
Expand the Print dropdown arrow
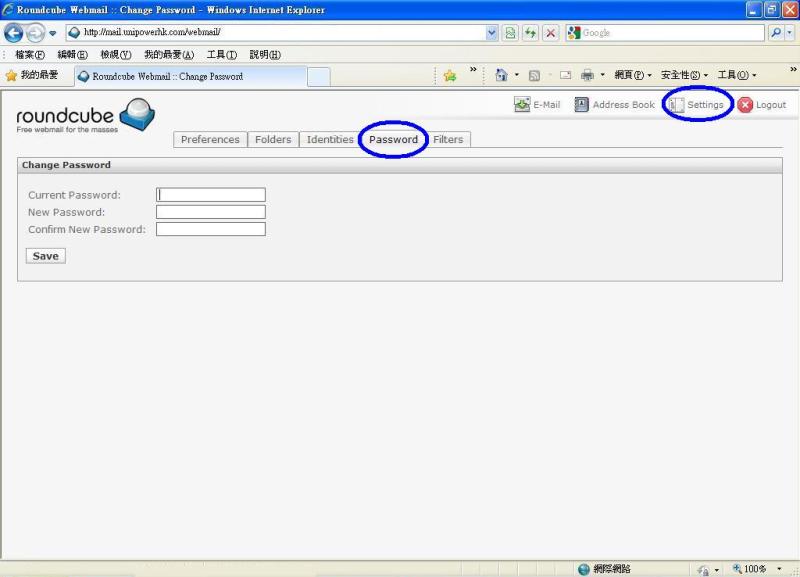click(x=603, y=76)
